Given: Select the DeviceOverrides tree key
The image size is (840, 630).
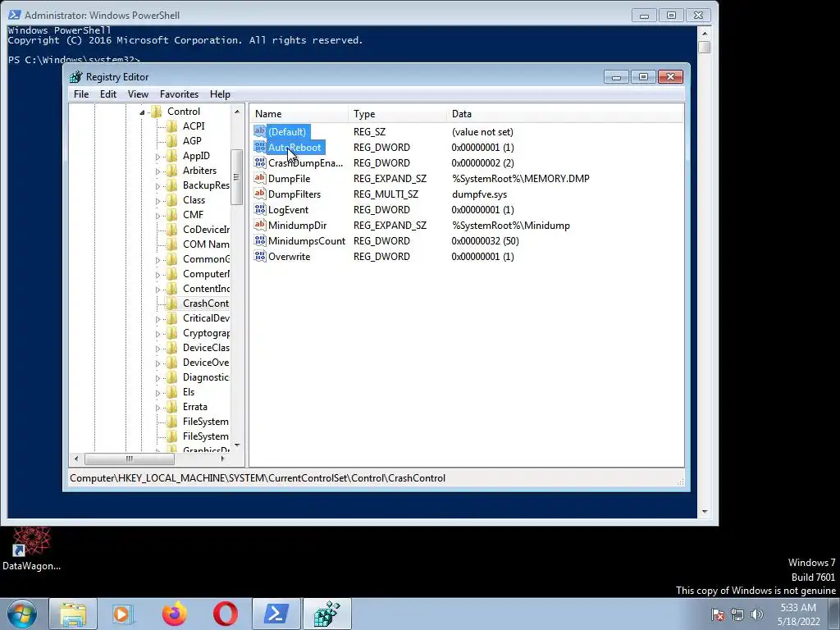Looking at the screenshot, I should (206, 363).
